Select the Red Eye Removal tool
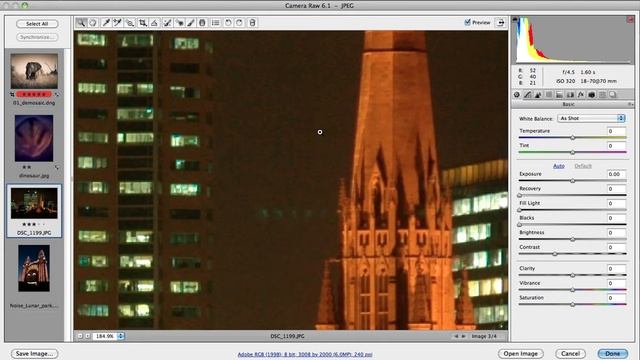640x360 pixels. coord(179,23)
